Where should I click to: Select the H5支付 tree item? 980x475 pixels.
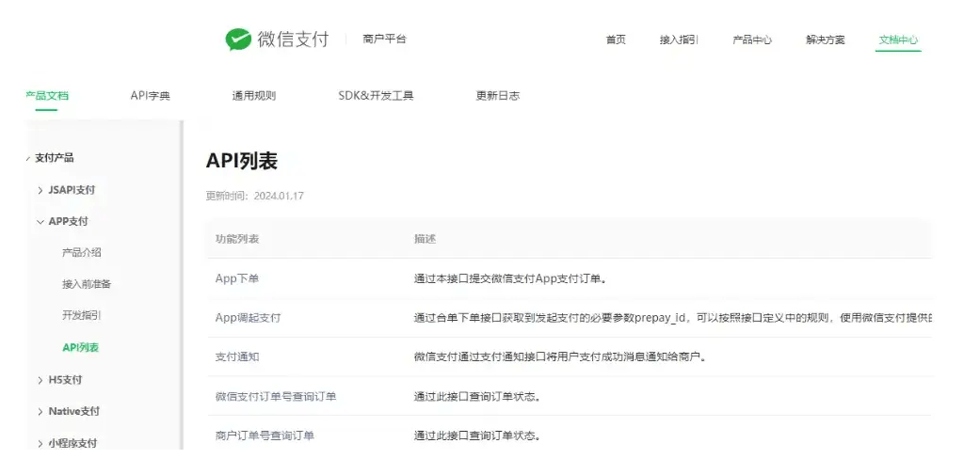click(x=65, y=379)
